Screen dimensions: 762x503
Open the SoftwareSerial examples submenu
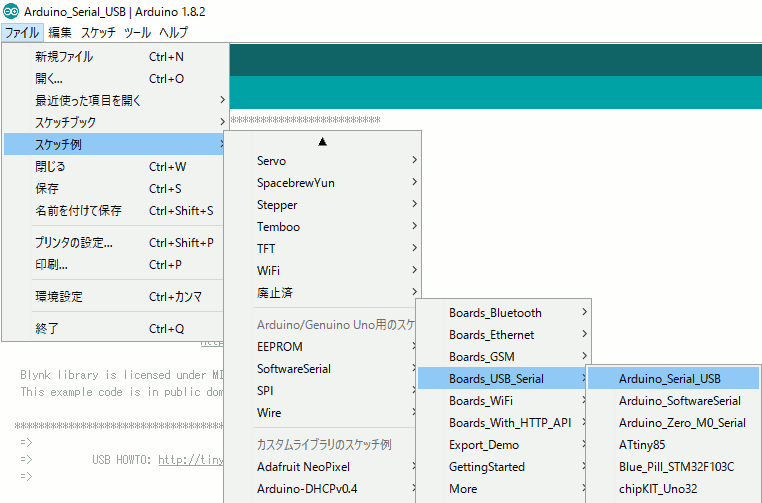321,368
